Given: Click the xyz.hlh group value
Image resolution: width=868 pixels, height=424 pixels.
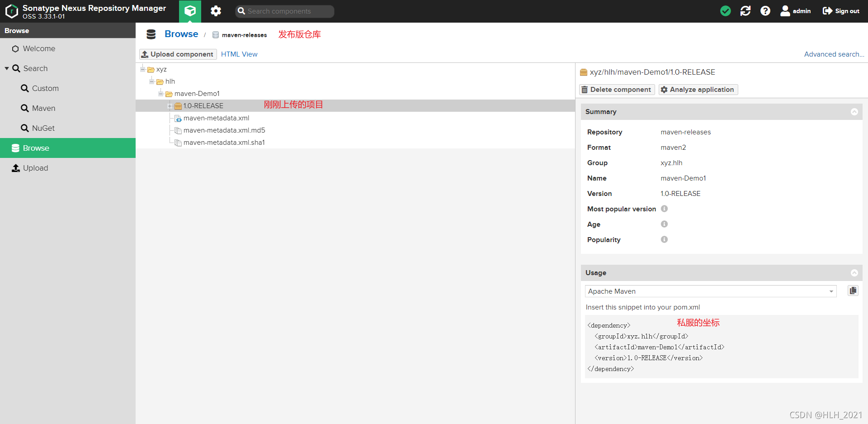Looking at the screenshot, I should [x=671, y=163].
